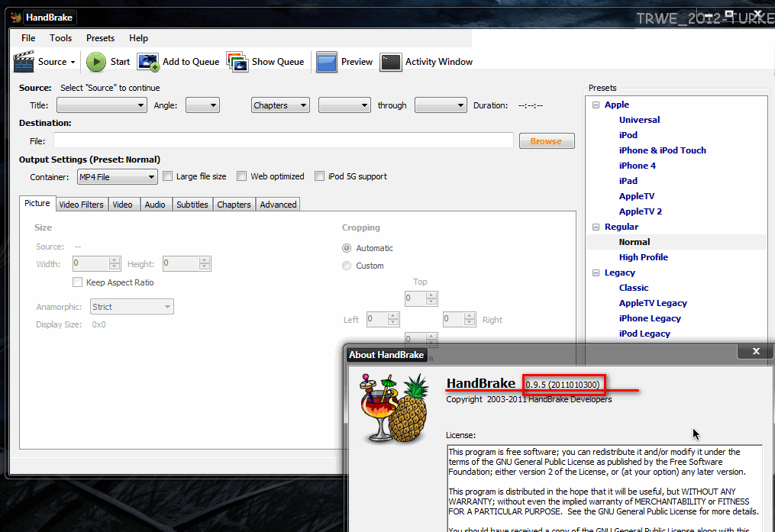Image resolution: width=775 pixels, height=532 pixels.
Task: Click the Preview toolbar label
Action: coord(357,62)
